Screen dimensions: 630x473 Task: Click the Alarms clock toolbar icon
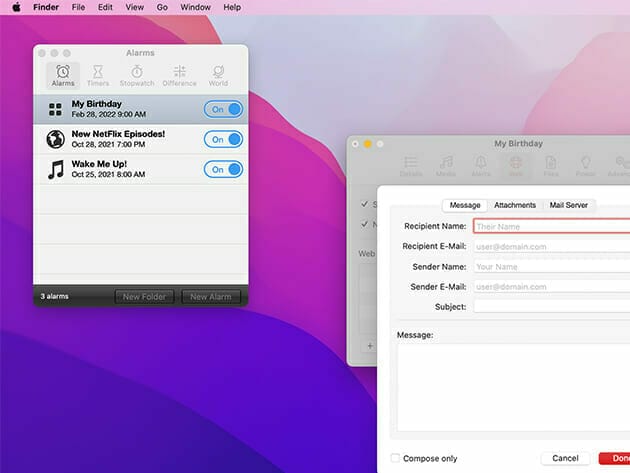coord(62,75)
